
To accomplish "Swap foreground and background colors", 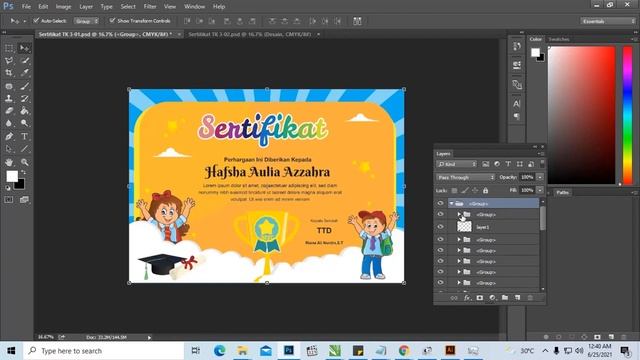I will [x=23, y=173].
